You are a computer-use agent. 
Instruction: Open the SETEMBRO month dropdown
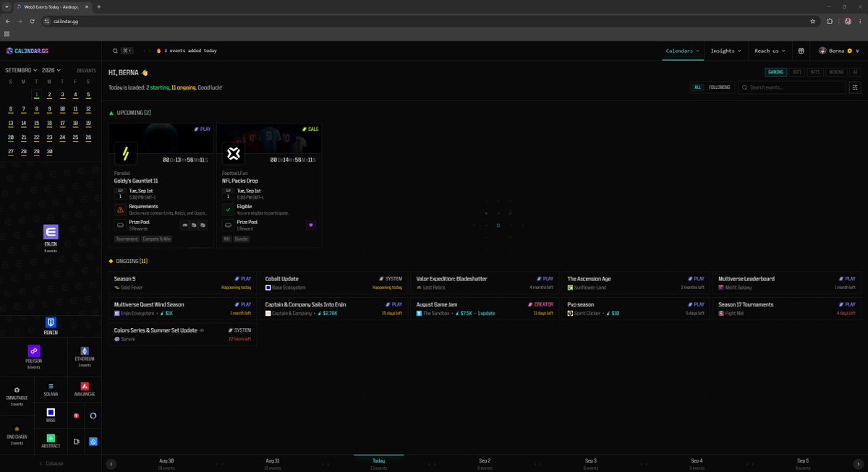point(21,70)
